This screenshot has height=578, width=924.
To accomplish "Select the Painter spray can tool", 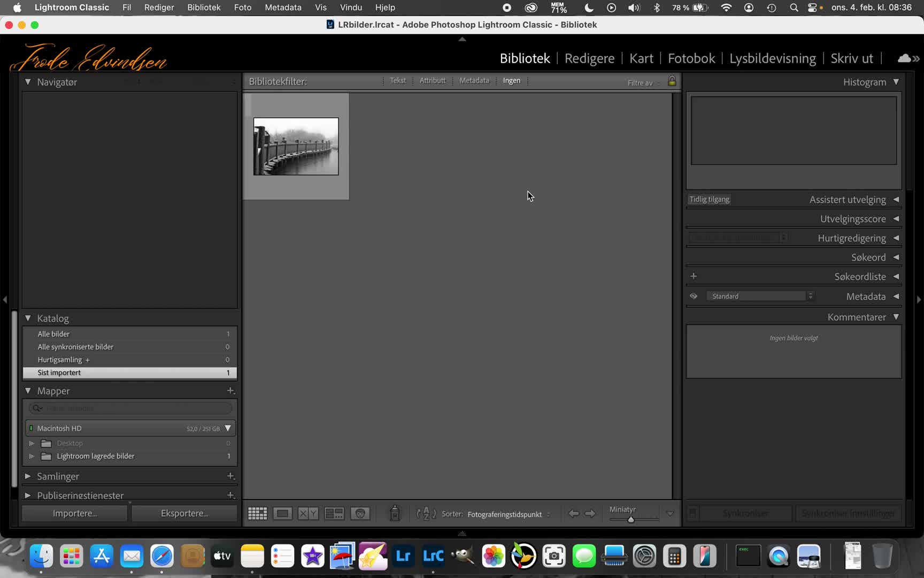I will click(395, 513).
